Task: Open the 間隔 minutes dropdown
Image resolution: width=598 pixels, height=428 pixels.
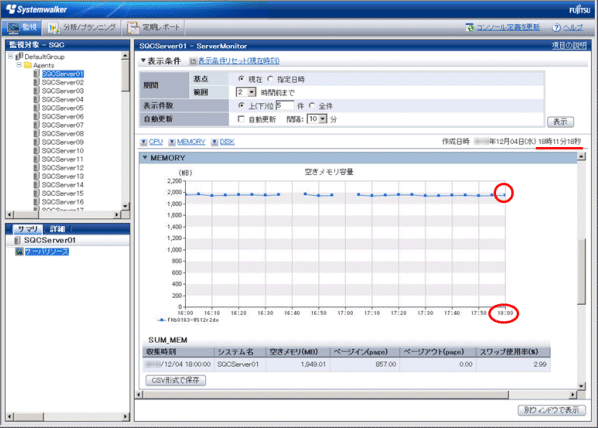Action: (317, 119)
